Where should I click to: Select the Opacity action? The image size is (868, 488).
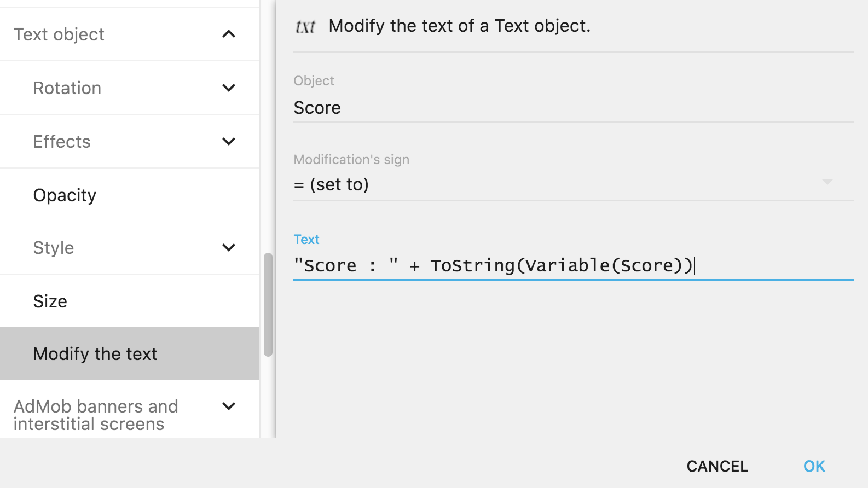point(65,195)
